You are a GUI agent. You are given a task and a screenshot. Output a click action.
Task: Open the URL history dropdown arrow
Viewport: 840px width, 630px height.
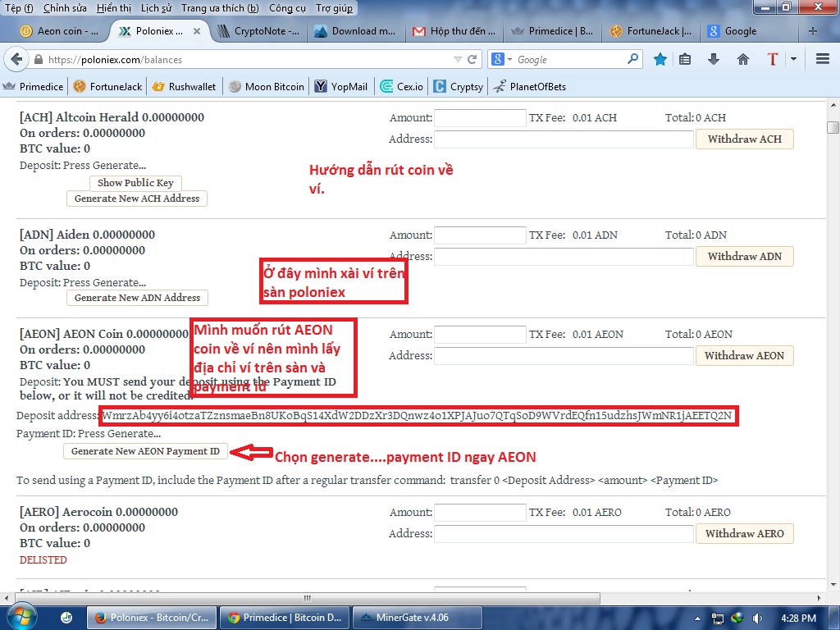coord(458,59)
